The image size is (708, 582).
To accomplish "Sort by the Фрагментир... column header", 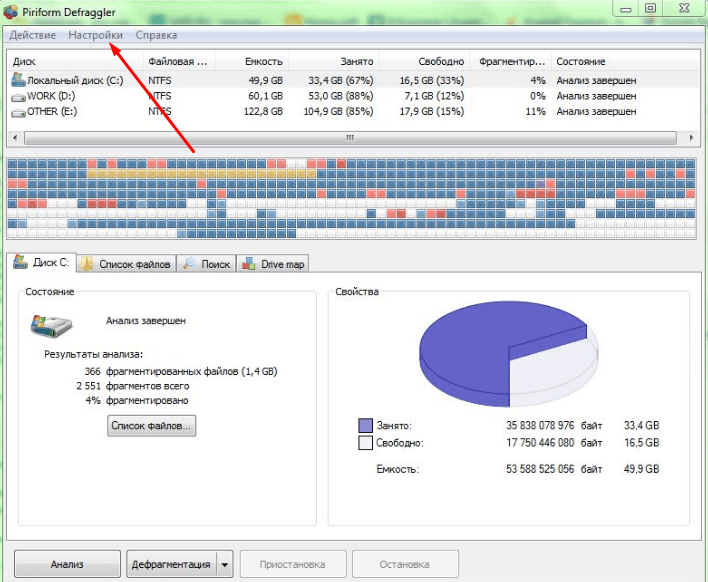I will coord(511,61).
